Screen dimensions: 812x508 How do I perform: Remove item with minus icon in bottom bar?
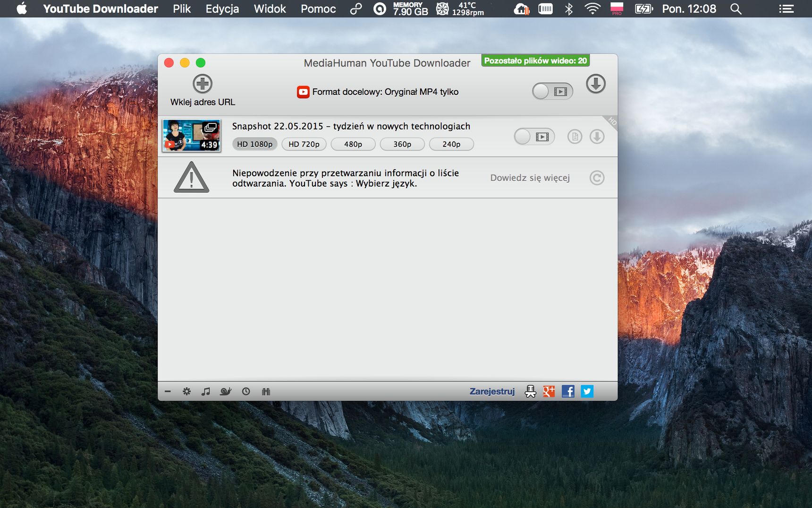click(168, 391)
